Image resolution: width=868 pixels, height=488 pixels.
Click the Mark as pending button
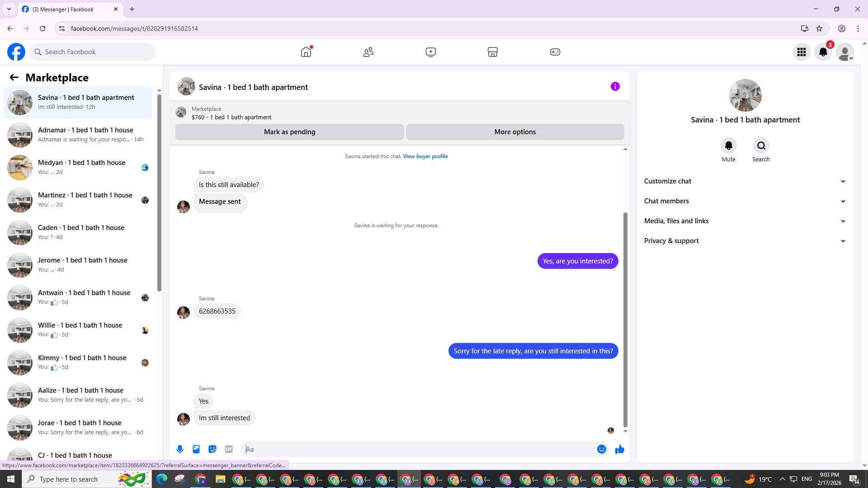pos(289,132)
